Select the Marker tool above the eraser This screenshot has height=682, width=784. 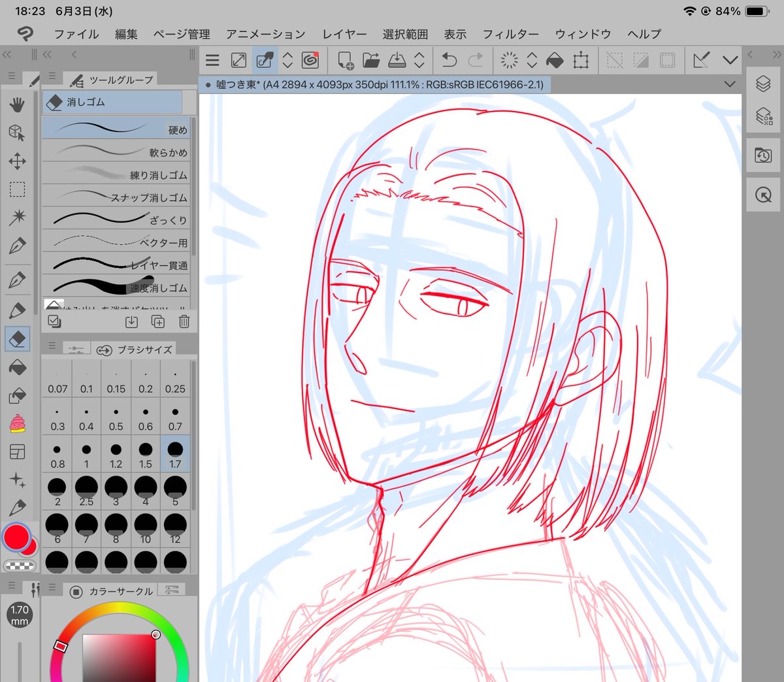tap(17, 310)
